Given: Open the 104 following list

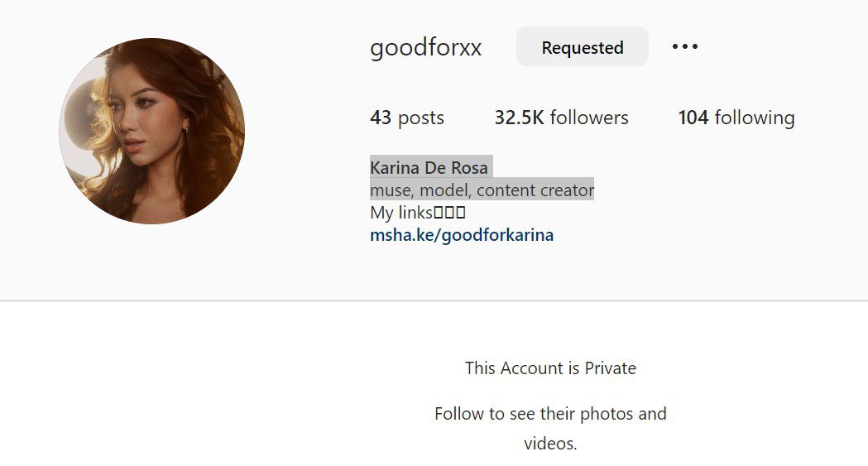Looking at the screenshot, I should click(x=736, y=118).
